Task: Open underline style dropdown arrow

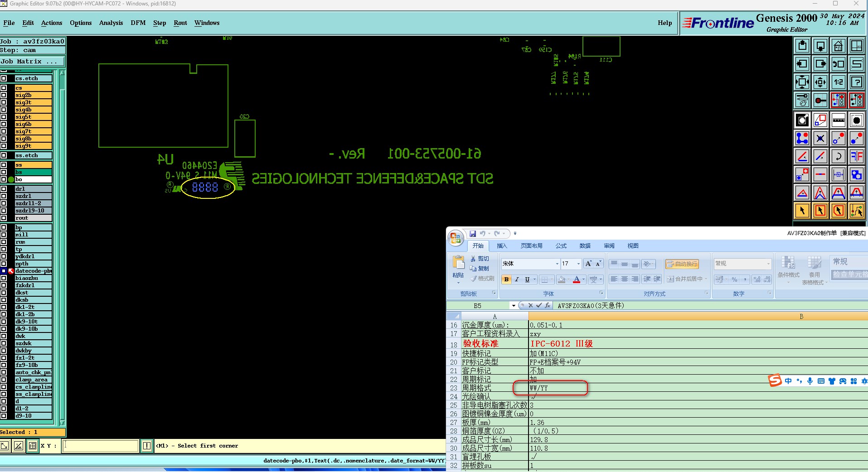Action: 535,279
